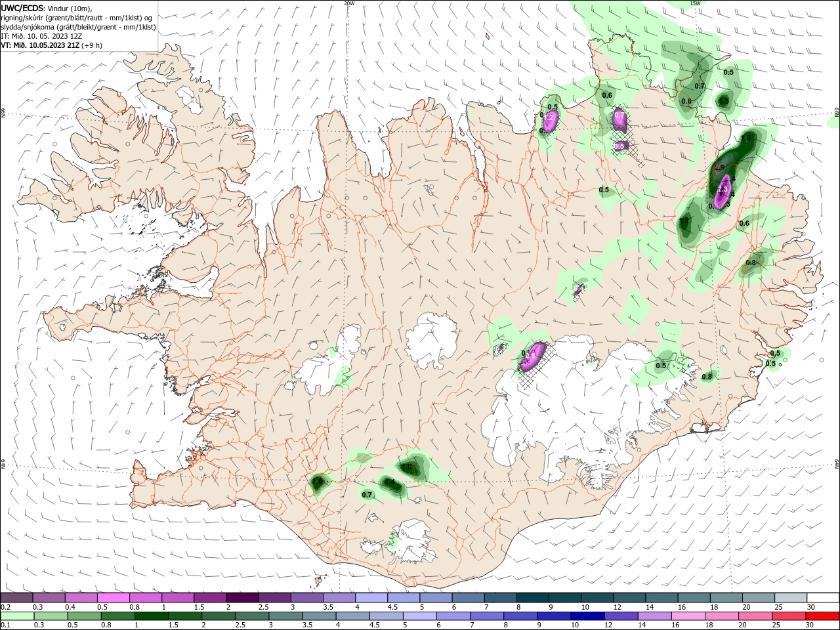The width and height of the screenshot is (840, 630).
Task: Pick the light pink 16 swatch, lower legend row
Action: pos(688,616)
